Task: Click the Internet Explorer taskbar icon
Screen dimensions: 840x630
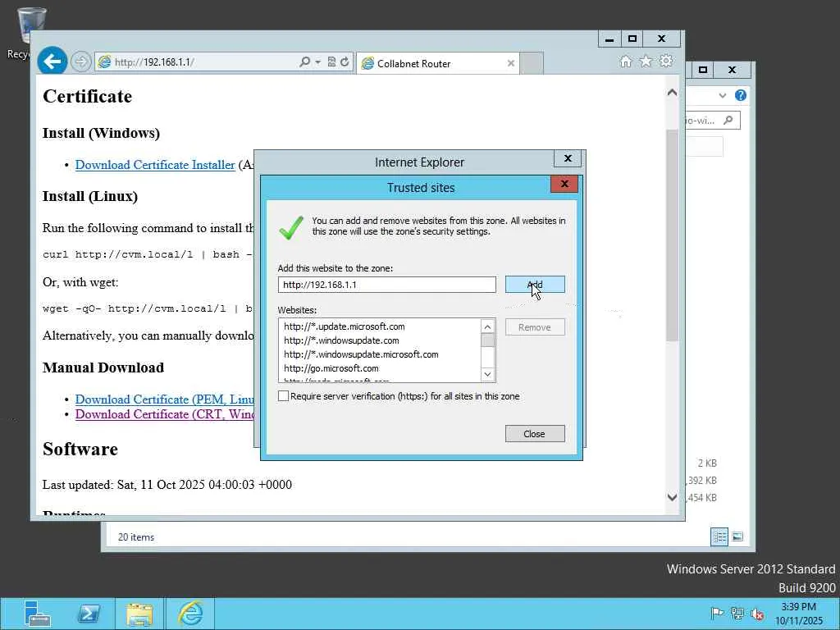Action: [x=190, y=614]
